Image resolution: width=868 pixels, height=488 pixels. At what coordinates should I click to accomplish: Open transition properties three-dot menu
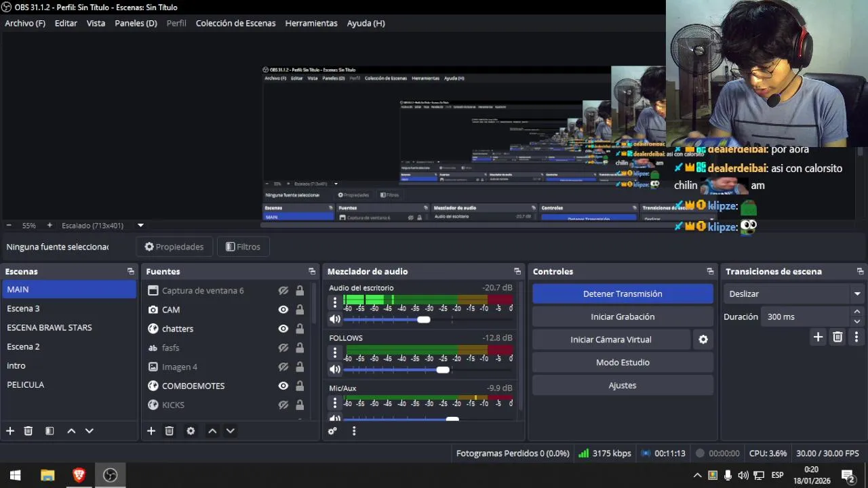pyautogui.click(x=856, y=337)
